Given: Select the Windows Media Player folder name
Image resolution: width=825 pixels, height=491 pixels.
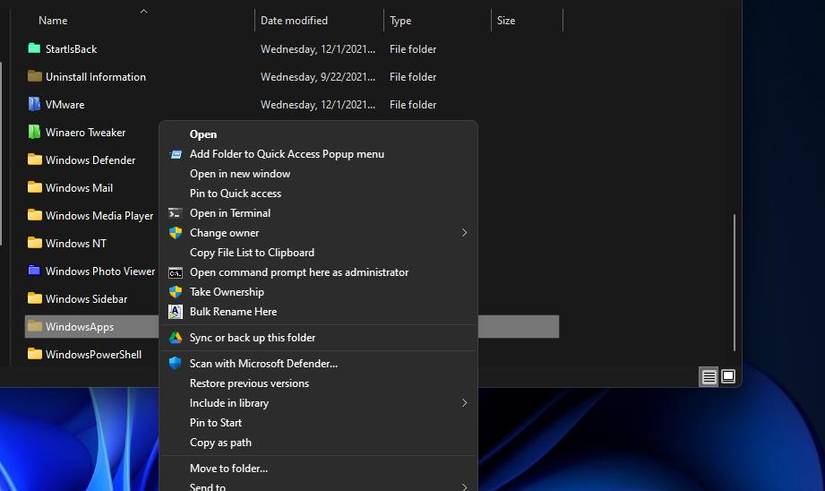Looking at the screenshot, I should [x=99, y=216].
